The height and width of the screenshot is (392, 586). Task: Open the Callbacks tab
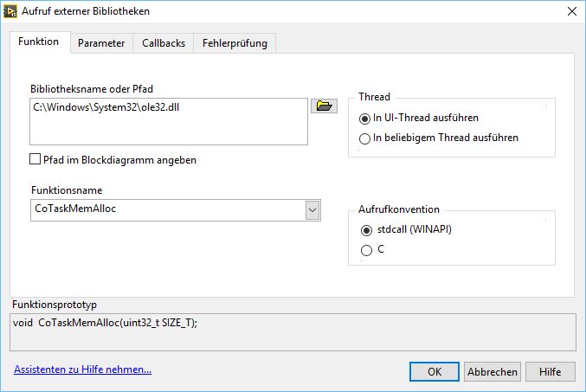tap(164, 42)
